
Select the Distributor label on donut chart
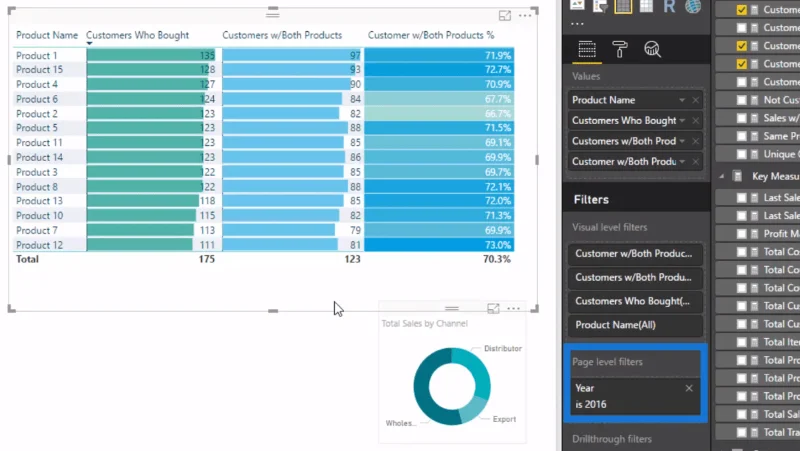point(503,348)
